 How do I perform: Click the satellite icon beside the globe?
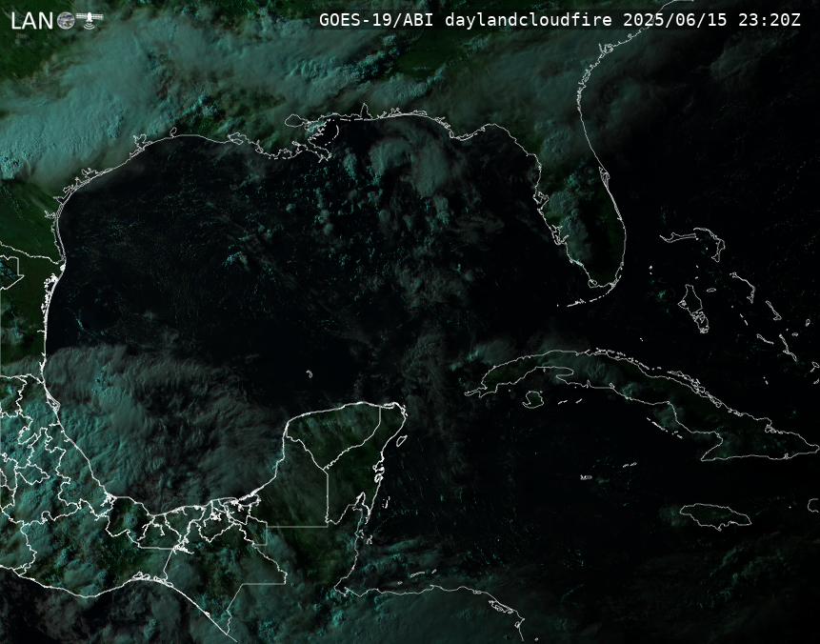pos(90,19)
